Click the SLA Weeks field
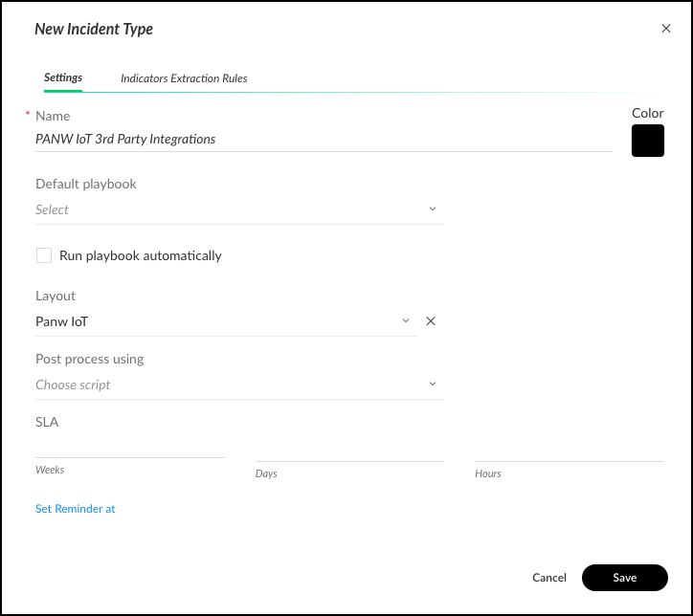The image size is (693, 616). point(129,448)
